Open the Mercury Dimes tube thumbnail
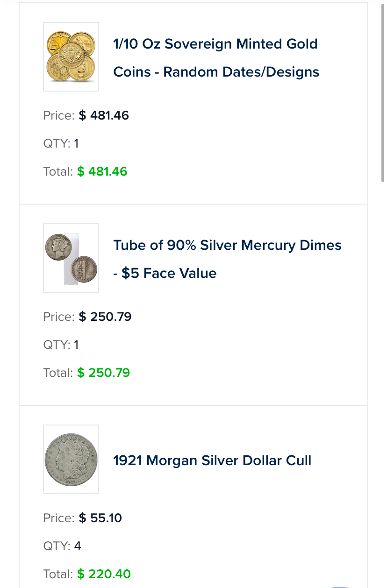Image resolution: width=387 pixels, height=588 pixels. pyautogui.click(x=71, y=258)
